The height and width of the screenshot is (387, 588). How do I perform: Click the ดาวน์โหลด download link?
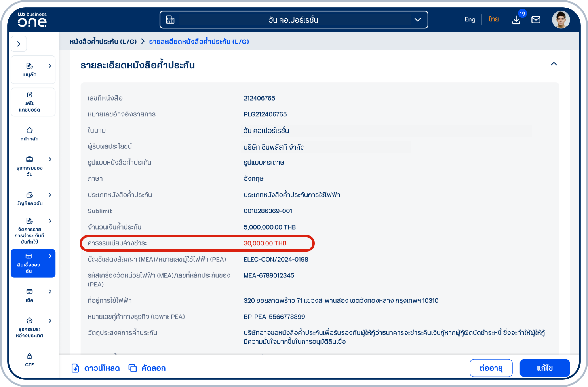pos(95,368)
